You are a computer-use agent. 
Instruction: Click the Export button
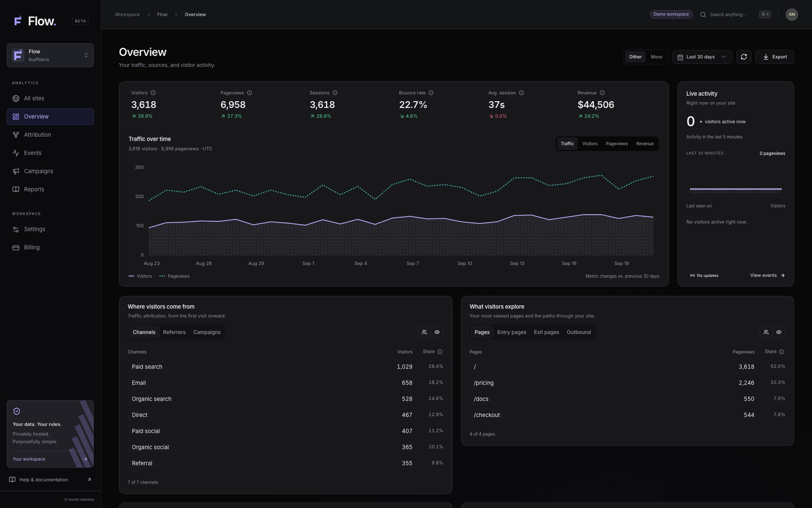774,57
